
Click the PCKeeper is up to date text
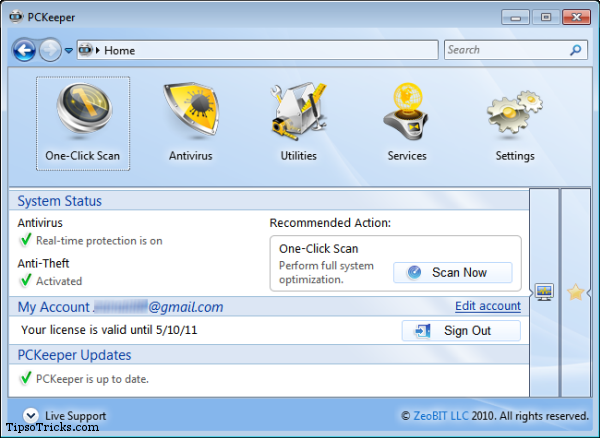click(x=92, y=379)
